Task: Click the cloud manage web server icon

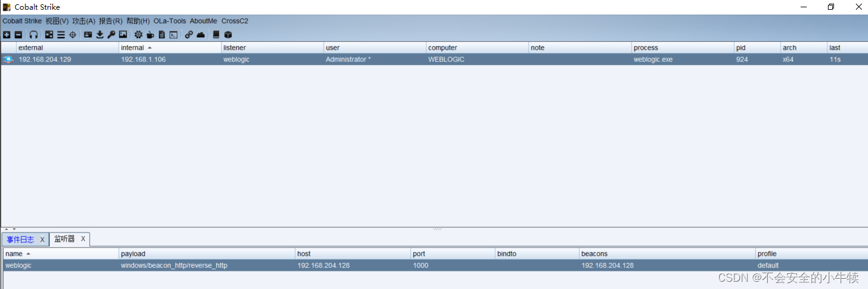Action: 200,35
